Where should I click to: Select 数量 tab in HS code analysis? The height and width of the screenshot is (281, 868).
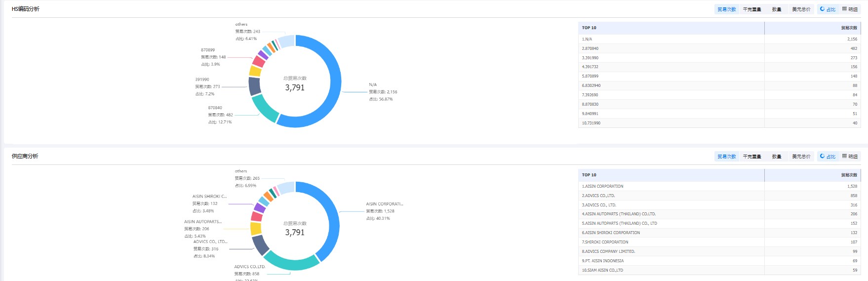pos(777,9)
